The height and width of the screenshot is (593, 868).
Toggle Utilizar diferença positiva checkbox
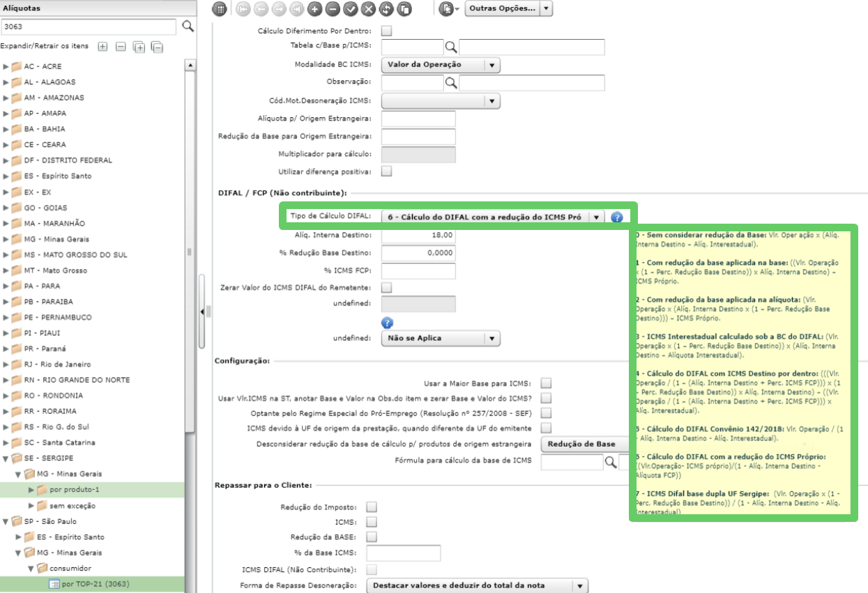386,171
